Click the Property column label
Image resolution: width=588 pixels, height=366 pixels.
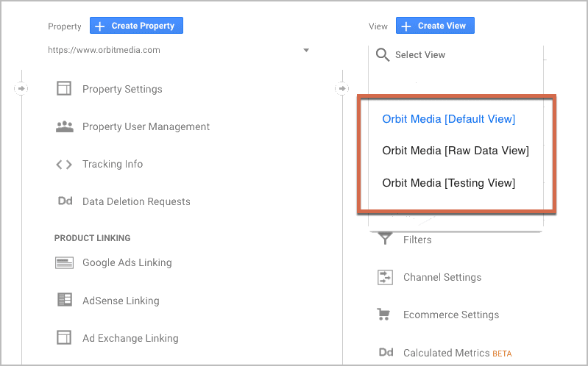65,26
